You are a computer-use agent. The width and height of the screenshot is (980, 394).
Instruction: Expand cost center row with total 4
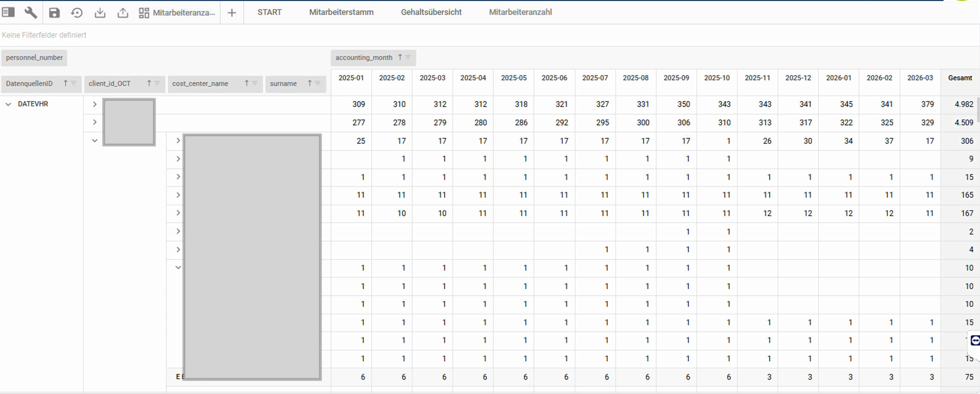tap(178, 250)
